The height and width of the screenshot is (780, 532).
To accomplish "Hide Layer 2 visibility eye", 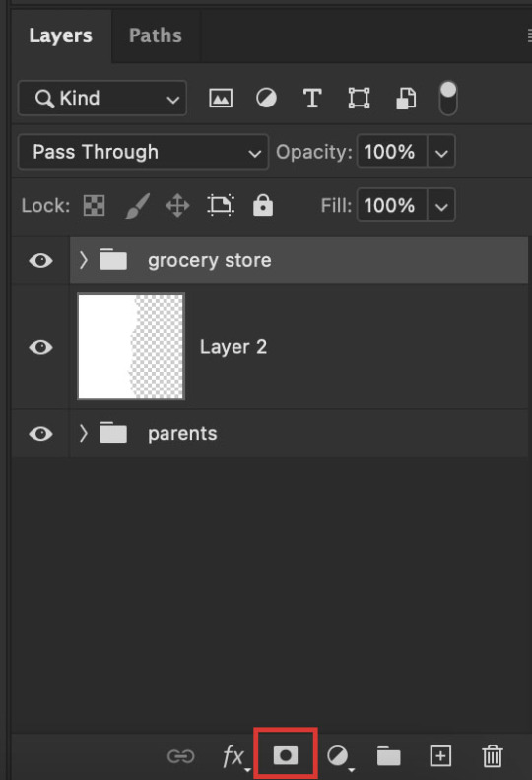I will click(x=40, y=347).
